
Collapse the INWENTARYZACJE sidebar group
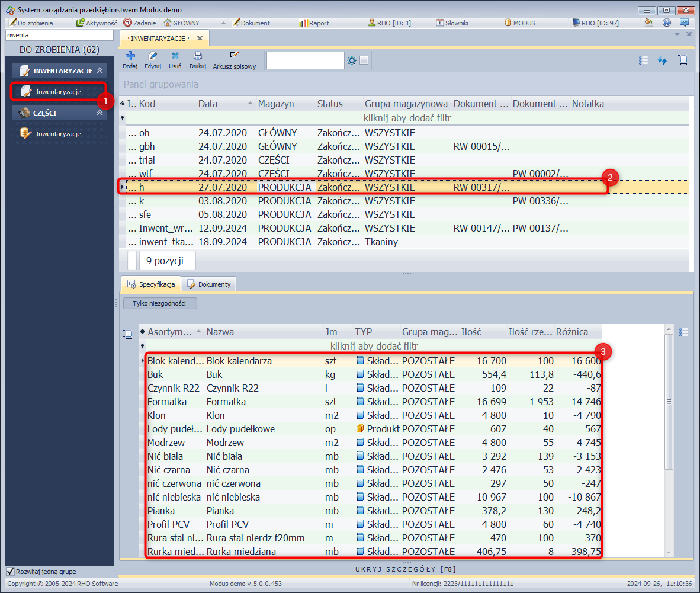(99, 71)
